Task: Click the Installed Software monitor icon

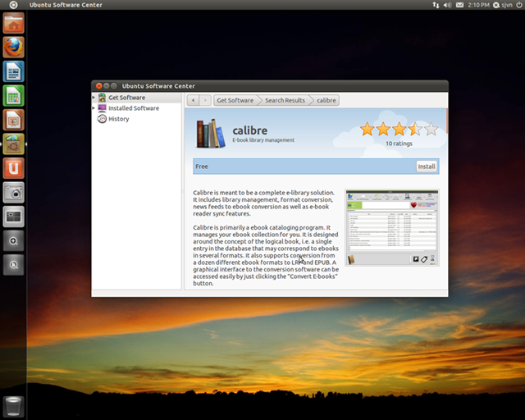Action: pos(102,108)
